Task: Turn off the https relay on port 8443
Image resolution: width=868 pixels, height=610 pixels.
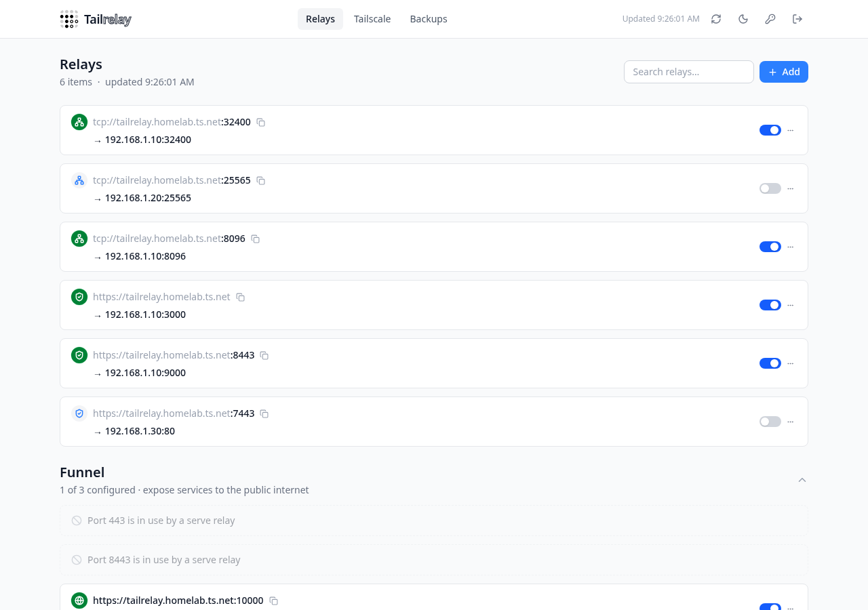Action: click(x=770, y=363)
